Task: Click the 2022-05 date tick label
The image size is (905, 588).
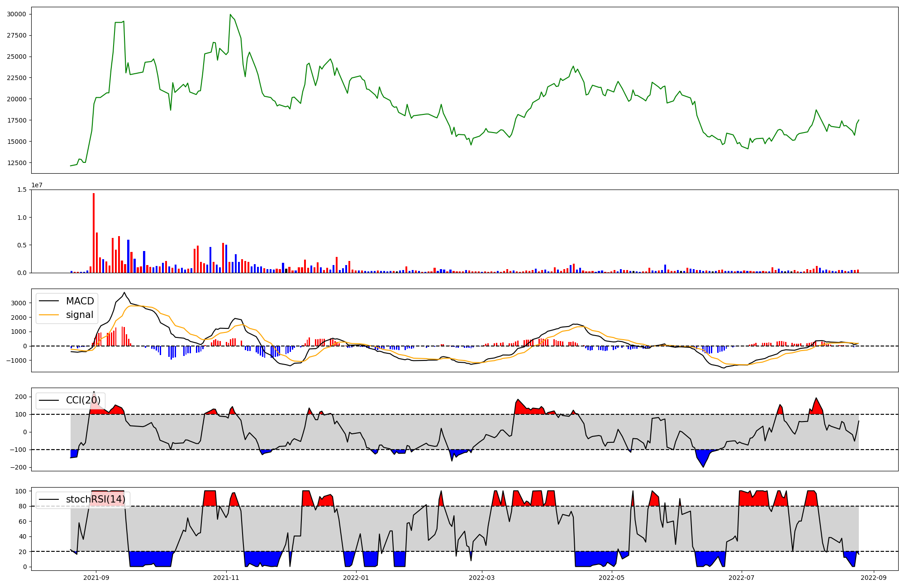Action: (x=612, y=578)
